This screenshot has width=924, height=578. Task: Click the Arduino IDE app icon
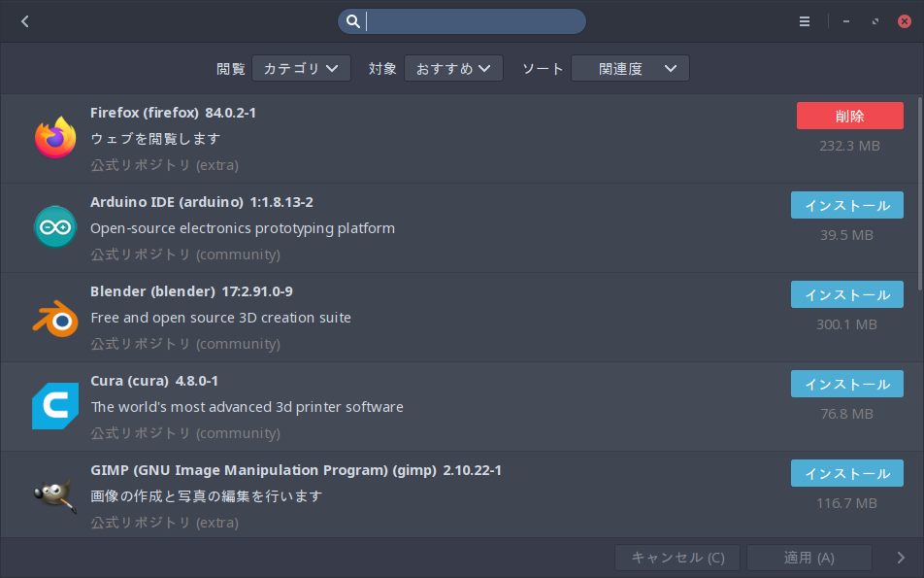[55, 227]
